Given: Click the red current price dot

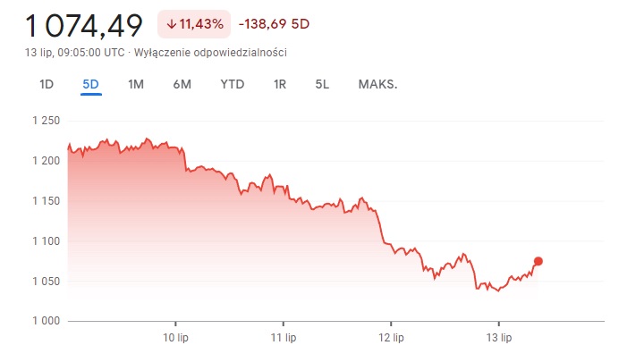Looking at the screenshot, I should click(538, 261).
